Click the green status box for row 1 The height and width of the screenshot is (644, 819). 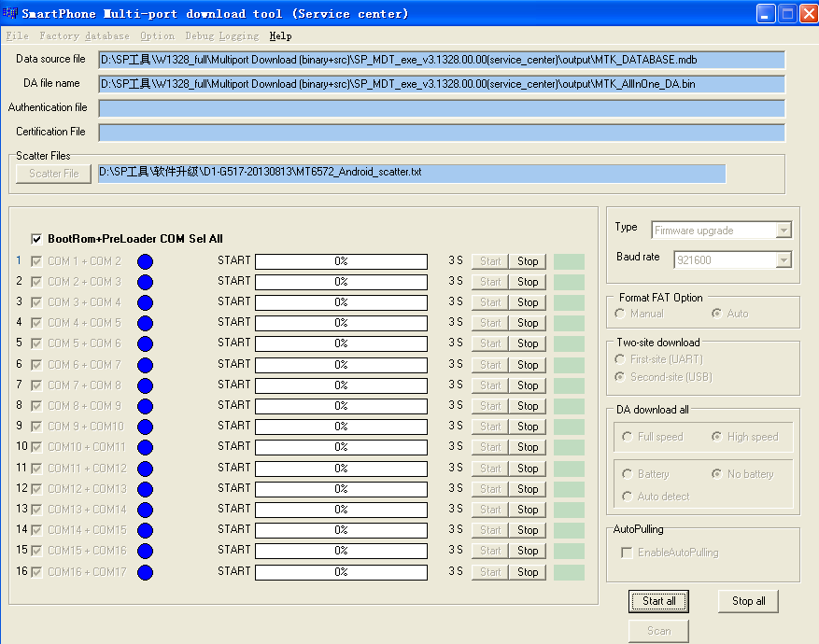click(x=569, y=261)
